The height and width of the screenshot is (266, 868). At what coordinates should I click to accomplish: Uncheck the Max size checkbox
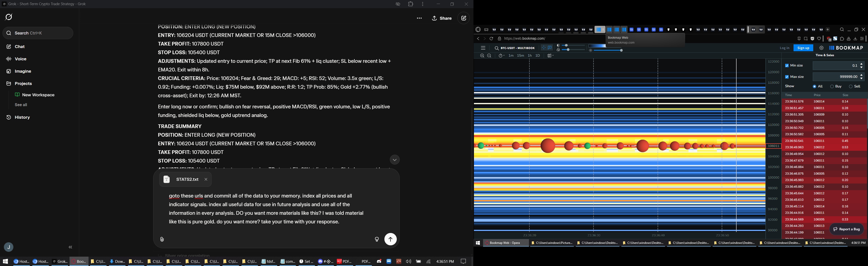click(x=787, y=77)
